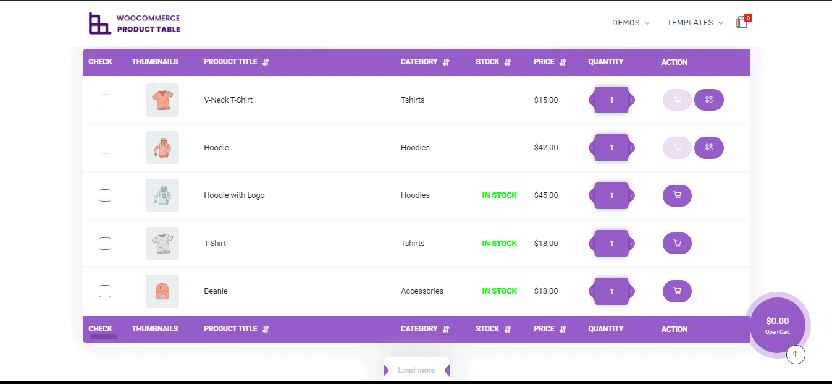Viewport: 832px width, 384px height.
Task: Add Hoodie with Logo to cart
Action: click(677, 196)
